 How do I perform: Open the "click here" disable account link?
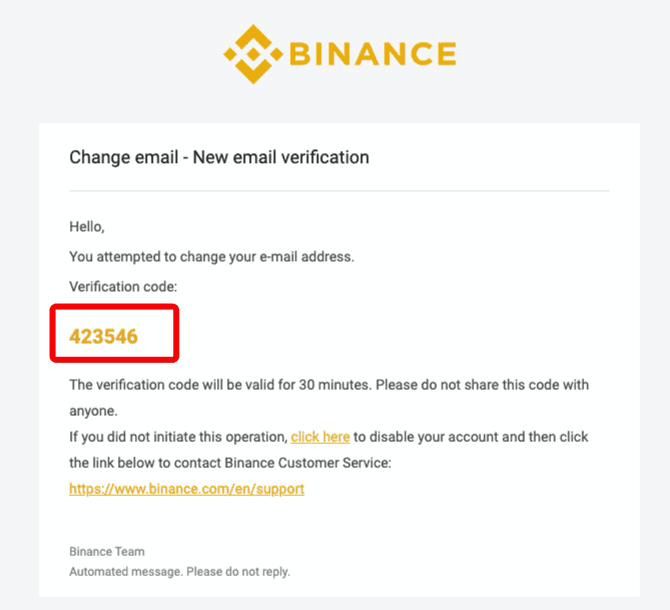coord(320,437)
